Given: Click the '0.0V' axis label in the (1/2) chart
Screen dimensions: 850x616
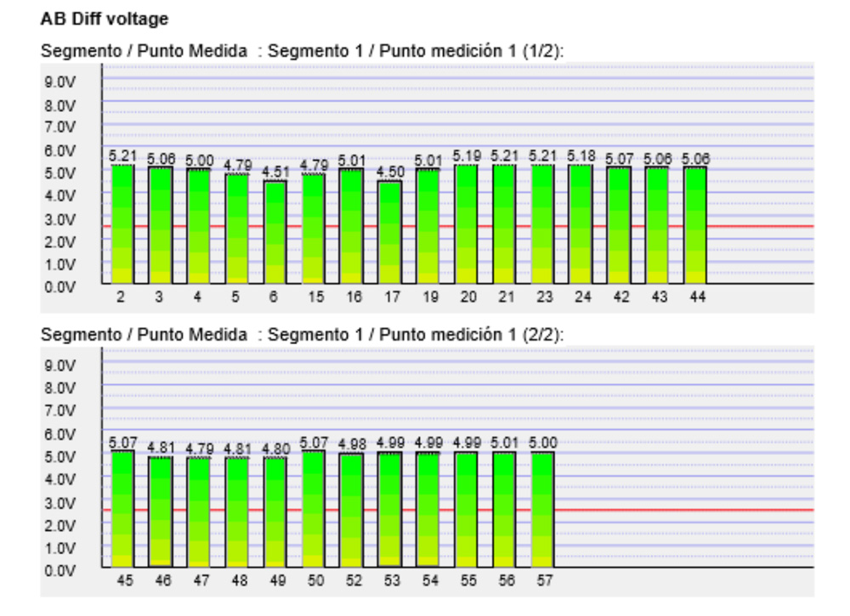Looking at the screenshot, I should point(60,287).
